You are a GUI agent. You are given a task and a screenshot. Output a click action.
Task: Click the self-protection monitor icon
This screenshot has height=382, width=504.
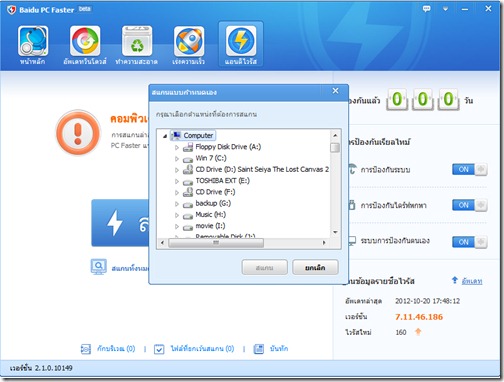coord(352,241)
